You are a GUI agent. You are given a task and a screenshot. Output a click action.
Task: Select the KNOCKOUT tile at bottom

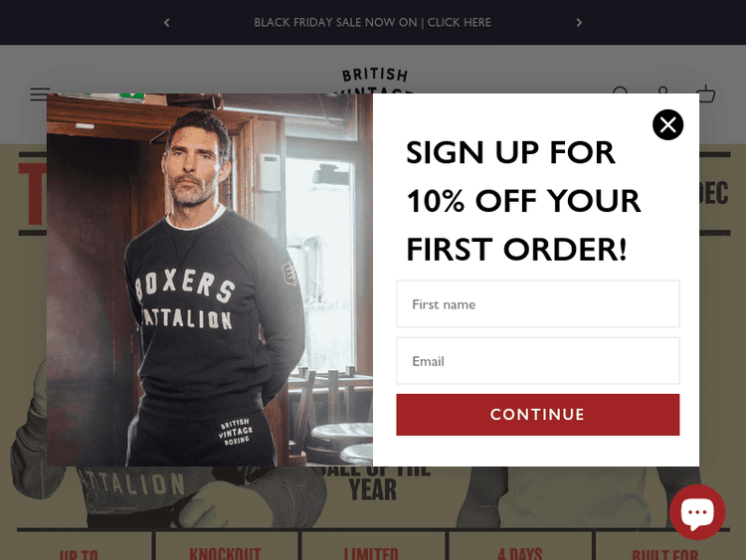(226, 547)
